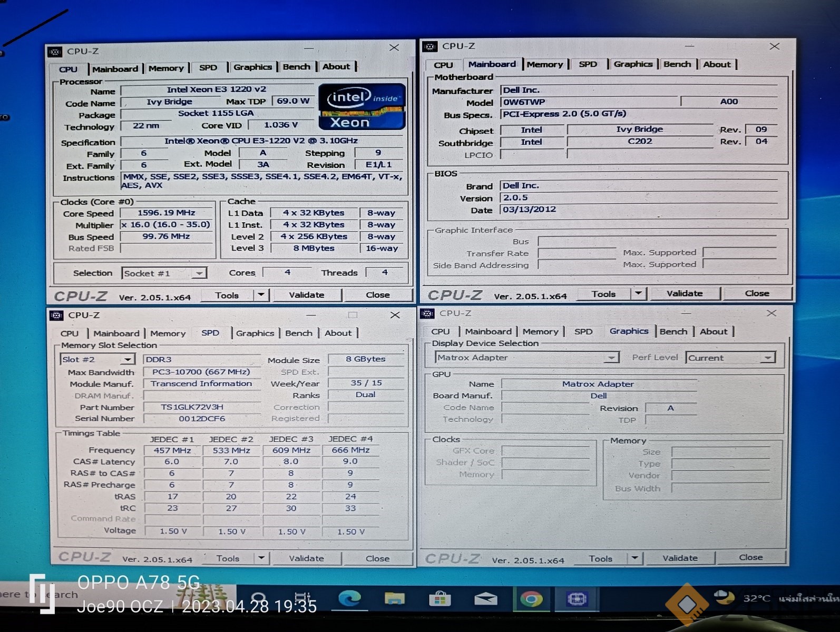This screenshot has height=632, width=840.
Task: Open Tools dropdown arrow in the SPD window
Action: click(x=261, y=558)
